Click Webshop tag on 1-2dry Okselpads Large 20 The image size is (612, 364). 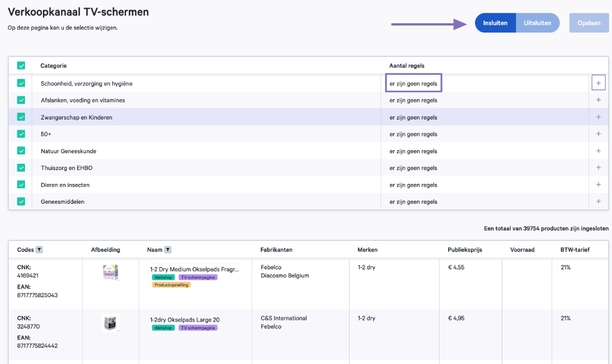[163, 328]
